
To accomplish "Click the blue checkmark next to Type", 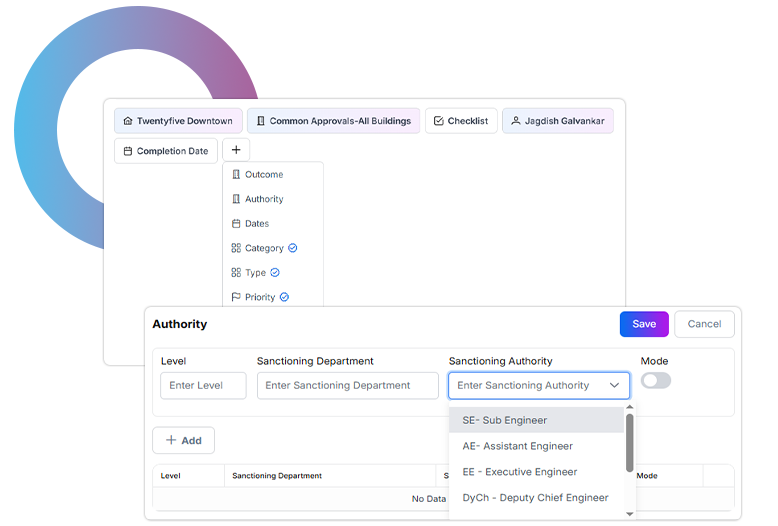I will pos(275,272).
